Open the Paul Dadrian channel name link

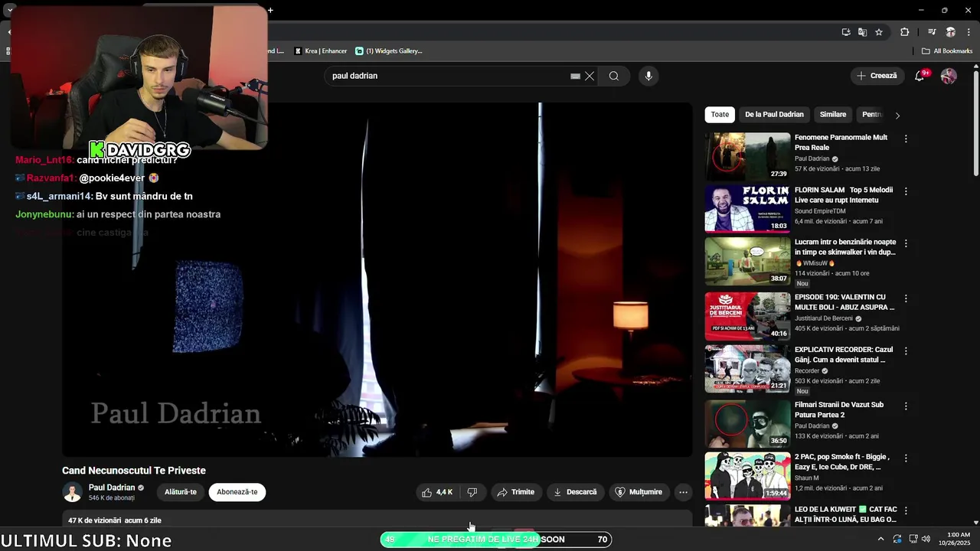pyautogui.click(x=112, y=487)
